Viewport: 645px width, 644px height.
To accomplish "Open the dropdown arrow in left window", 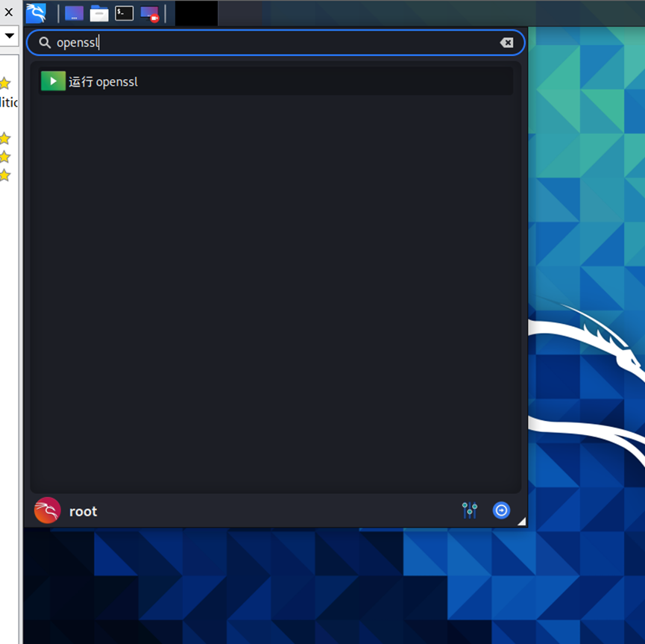I will pos(9,35).
